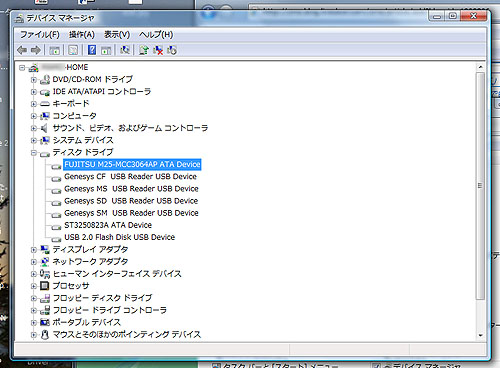Click the ヒューマン インターフェイス デバイス icon
Image resolution: width=500 pixels, height=368 pixels.
pyautogui.click(x=45, y=274)
